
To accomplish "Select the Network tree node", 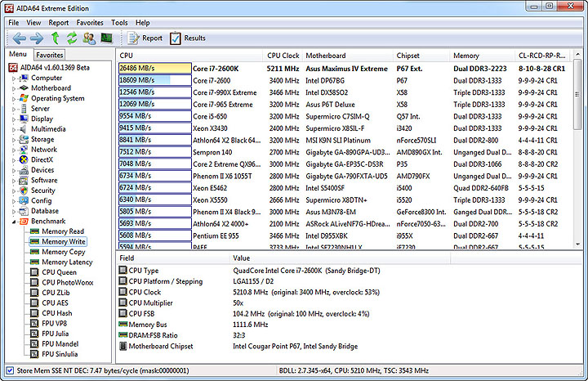I will [x=44, y=150].
